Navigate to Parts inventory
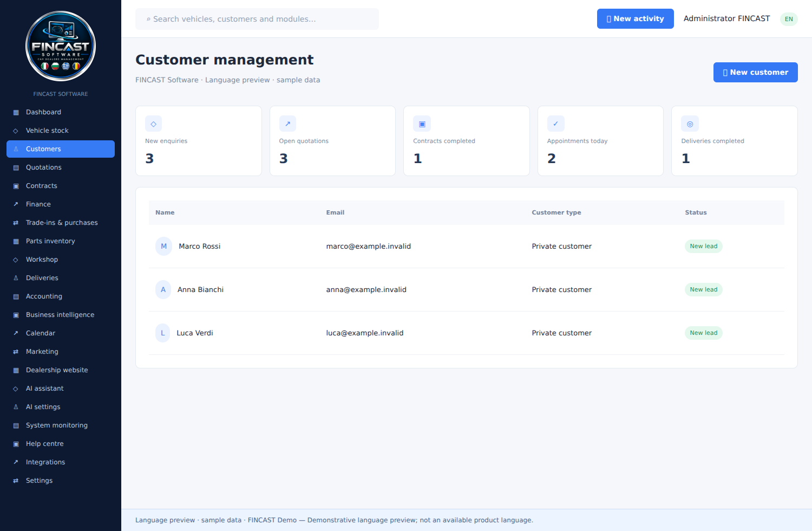 pos(61,241)
